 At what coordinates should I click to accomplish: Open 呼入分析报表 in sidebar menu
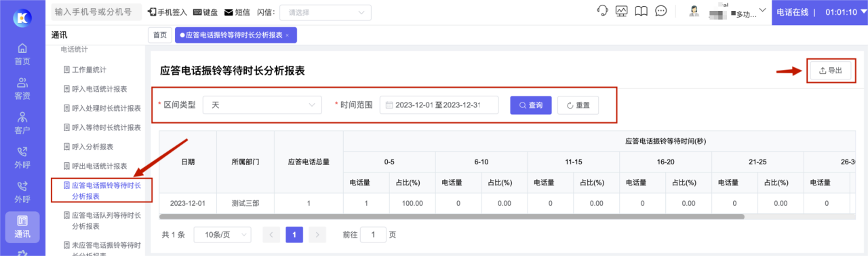[x=93, y=147]
